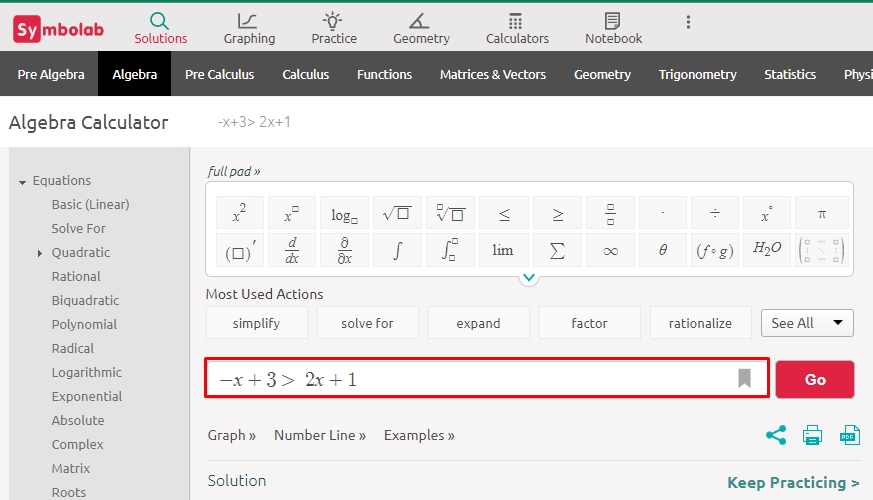Print the solution
873x500 pixels.
point(812,435)
